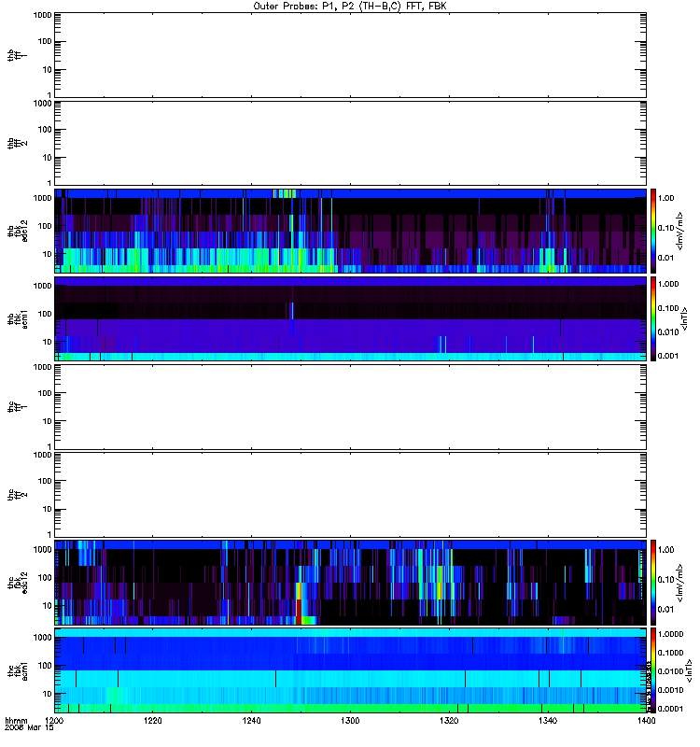This screenshot has width=700, height=747.
Task: Click the '1000' y-tick of the top thb FFT 1 panel
Action: (42, 15)
